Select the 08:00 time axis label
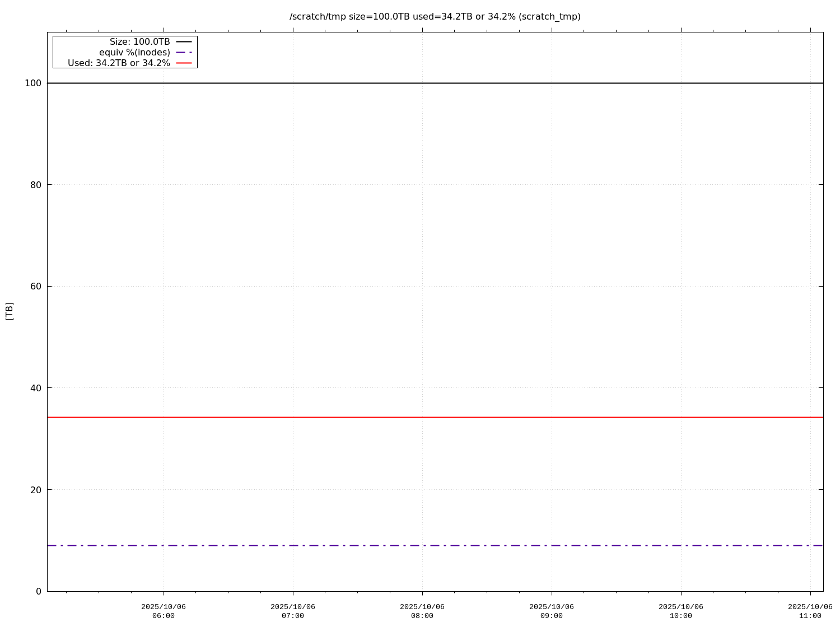The height and width of the screenshot is (627, 840). click(422, 611)
